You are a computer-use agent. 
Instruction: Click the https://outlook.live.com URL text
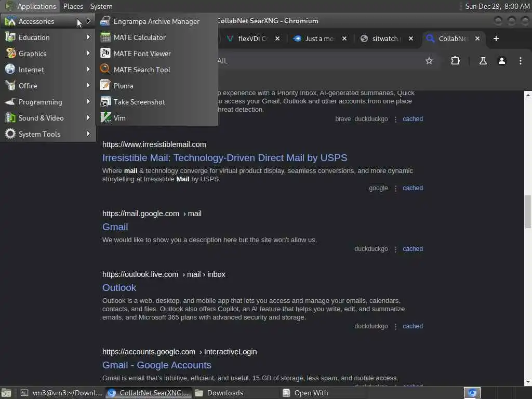tap(140, 274)
